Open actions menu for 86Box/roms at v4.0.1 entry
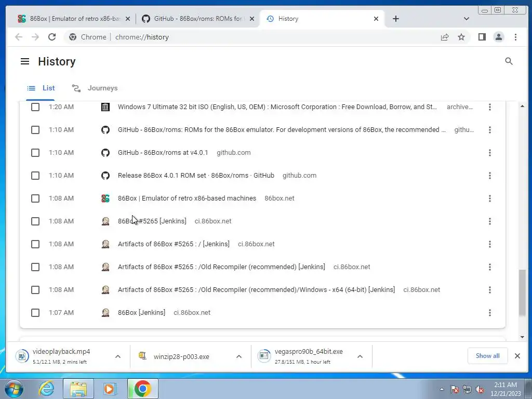 point(489,153)
